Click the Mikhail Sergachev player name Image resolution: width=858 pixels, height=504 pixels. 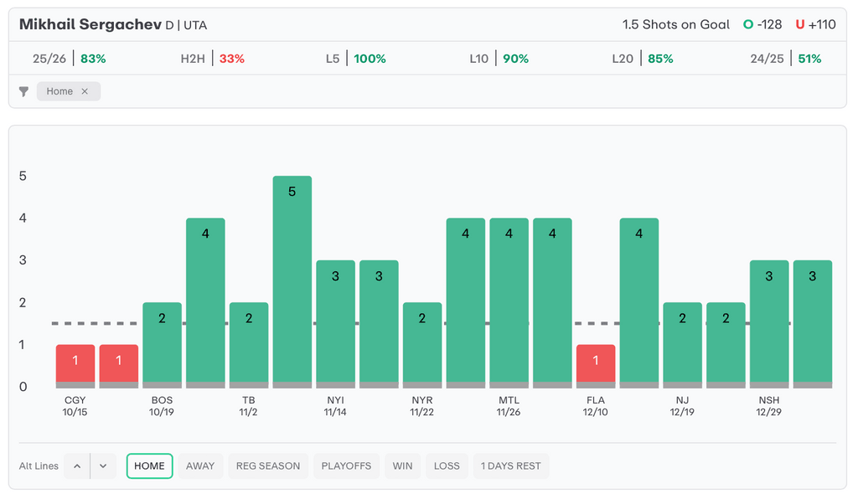[90, 24]
